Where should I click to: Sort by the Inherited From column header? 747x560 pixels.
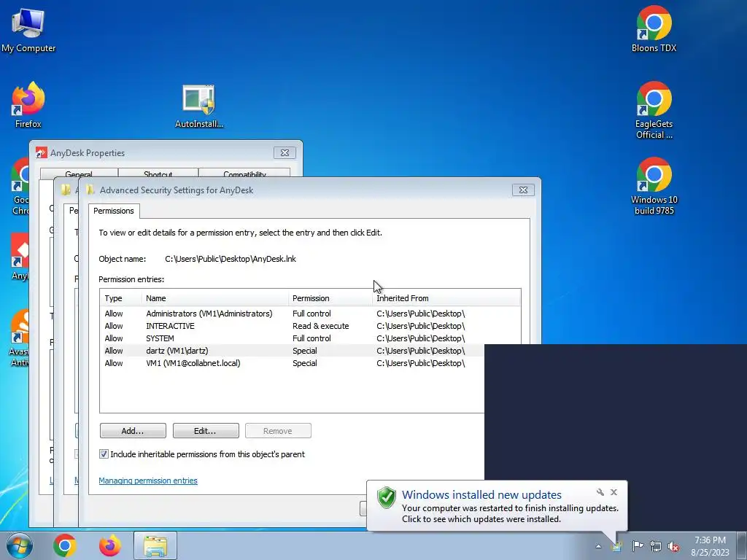click(x=446, y=298)
